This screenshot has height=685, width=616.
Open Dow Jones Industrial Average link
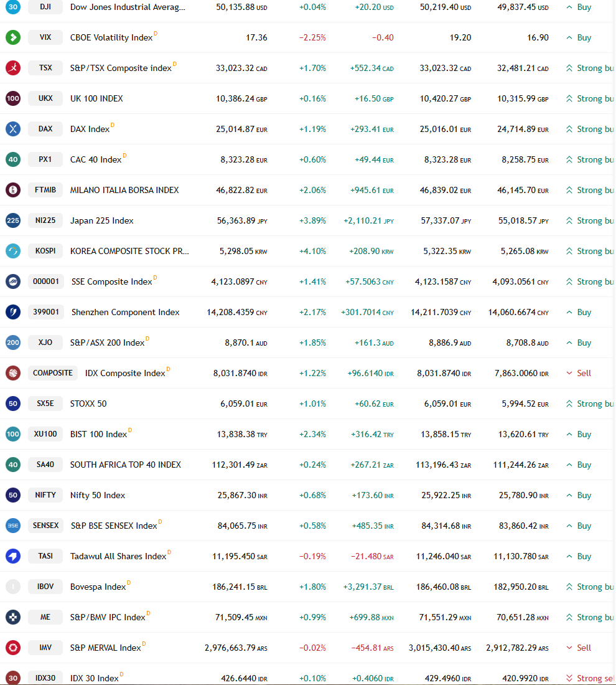point(128,7)
